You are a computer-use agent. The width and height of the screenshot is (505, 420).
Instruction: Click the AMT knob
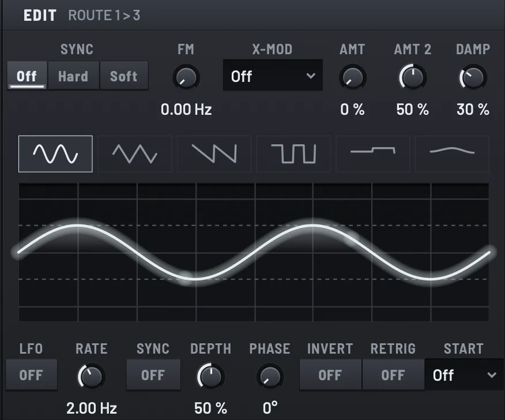click(352, 78)
